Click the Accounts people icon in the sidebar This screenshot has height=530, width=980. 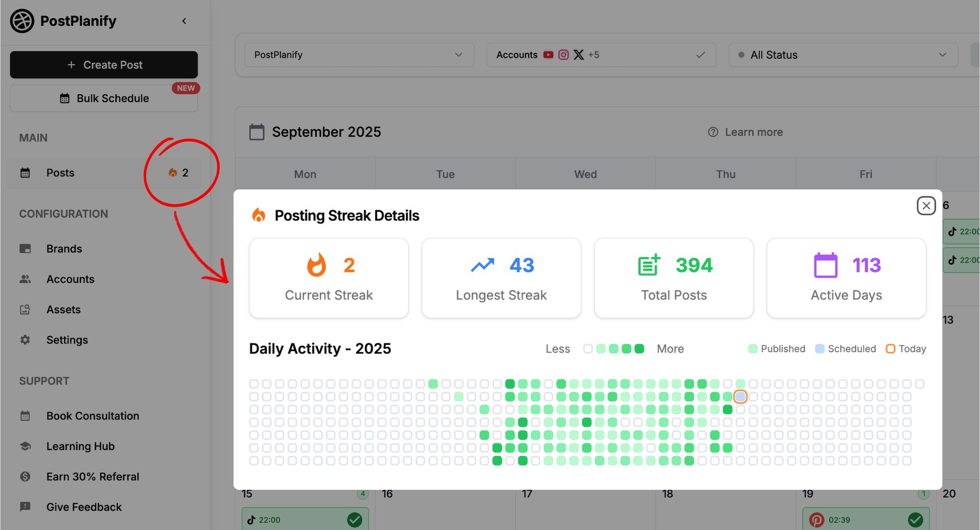[x=25, y=279]
